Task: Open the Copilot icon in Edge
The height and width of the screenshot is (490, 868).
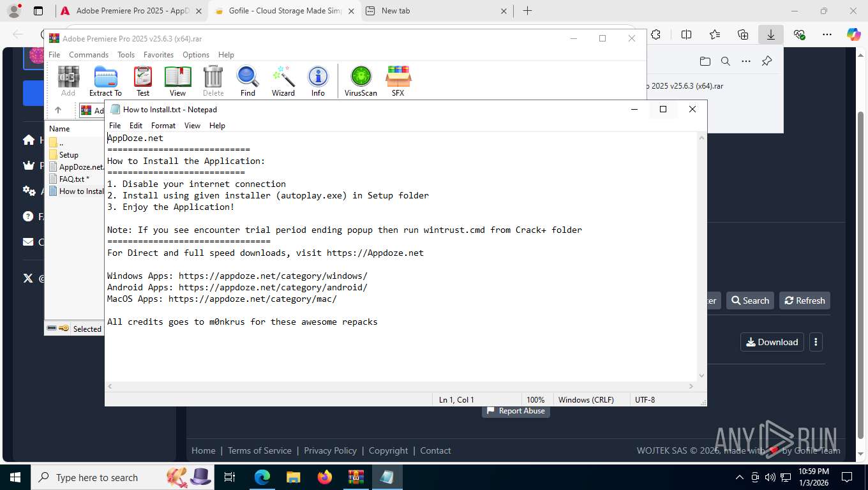Action: [854, 34]
